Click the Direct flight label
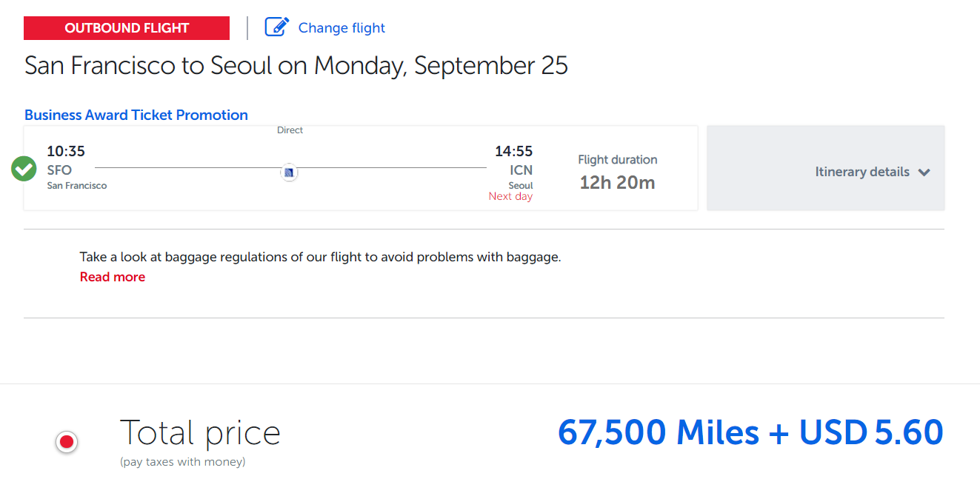The height and width of the screenshot is (479, 980). 290,130
